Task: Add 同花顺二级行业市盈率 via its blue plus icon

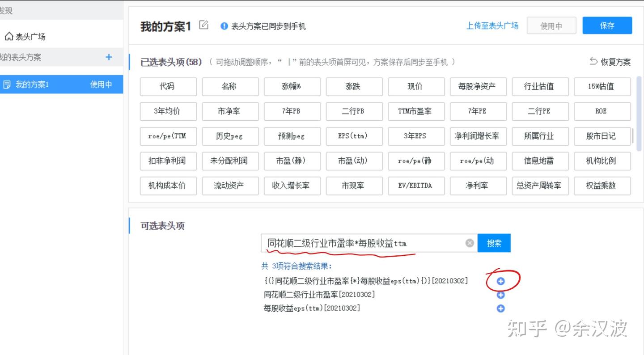Action: click(x=500, y=295)
